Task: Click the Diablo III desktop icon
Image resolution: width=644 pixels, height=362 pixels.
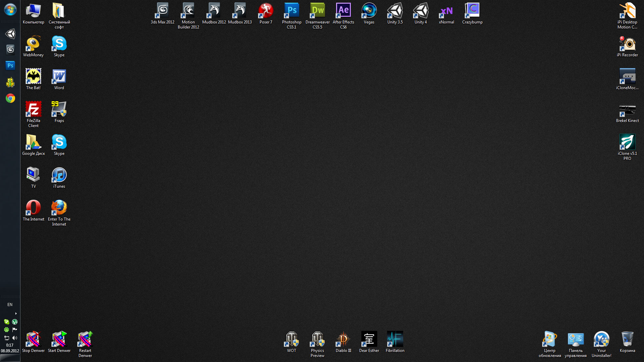Action: coord(343,340)
